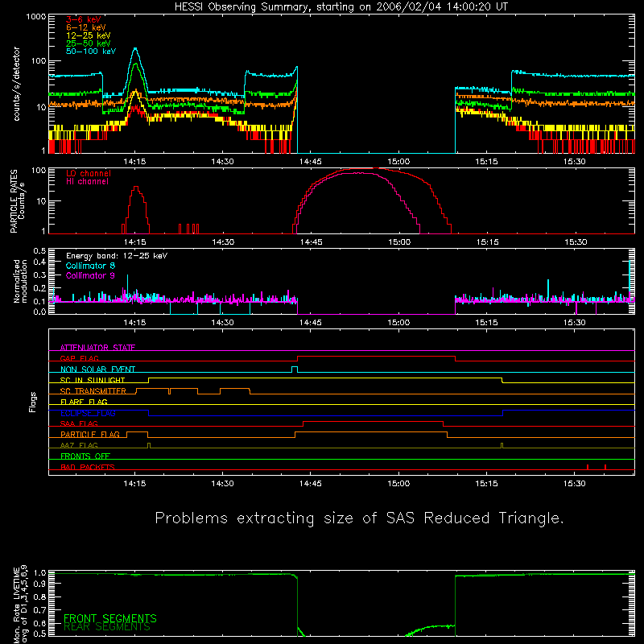Screen dimensions: 644x644
Task: Click the yellow 12-25 keV count-rate legend entry
Action: (x=89, y=35)
